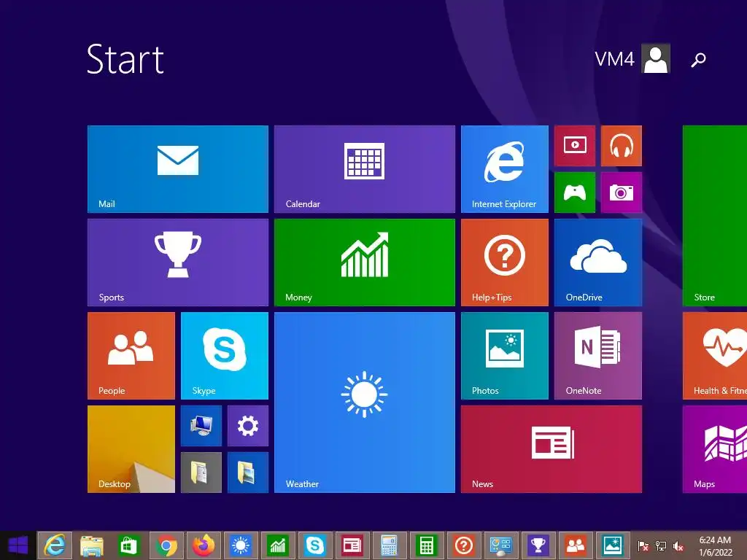Screen dimensions: 747x560
Task: Open the Mail tile
Action: point(178,169)
